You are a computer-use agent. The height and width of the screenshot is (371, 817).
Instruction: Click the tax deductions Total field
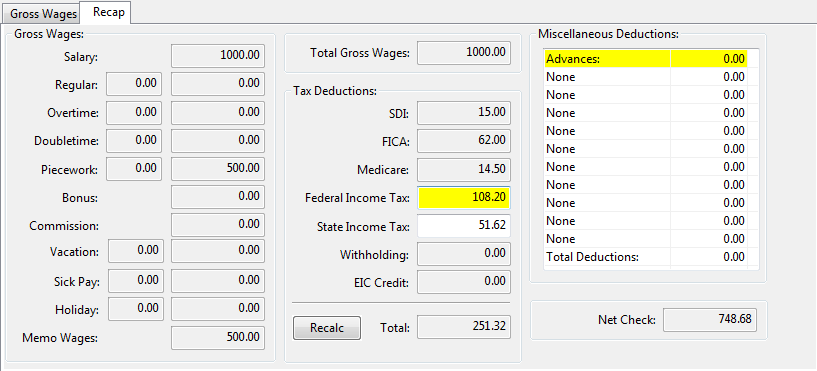[464, 327]
